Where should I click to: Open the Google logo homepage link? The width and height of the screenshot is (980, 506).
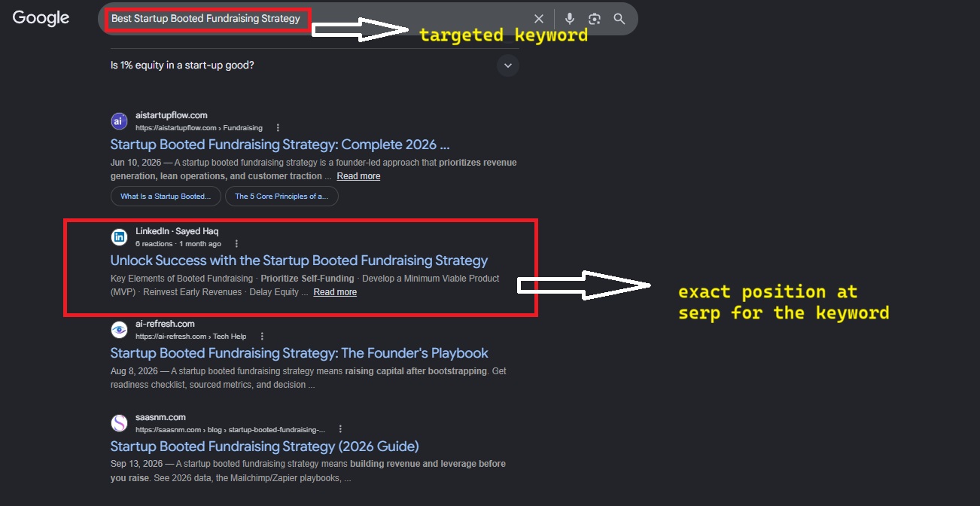coord(41,18)
